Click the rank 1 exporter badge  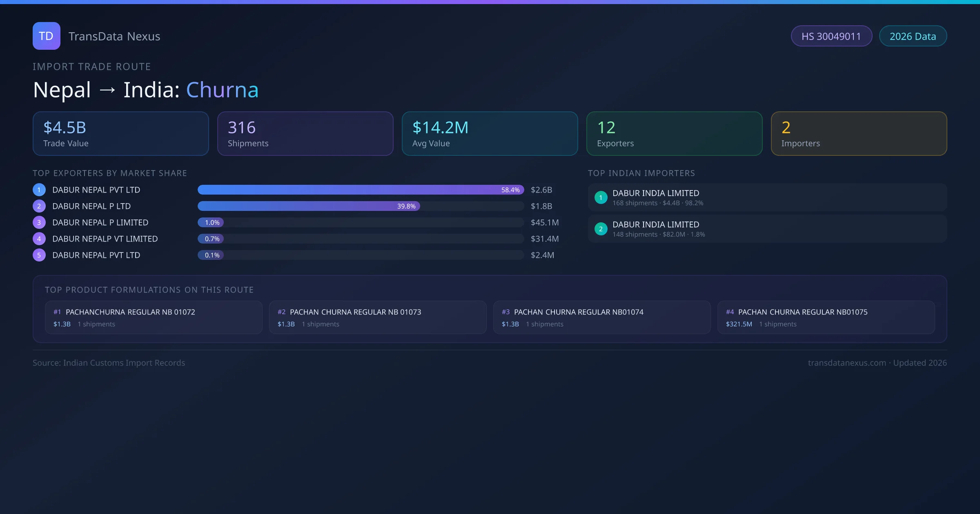click(x=39, y=190)
